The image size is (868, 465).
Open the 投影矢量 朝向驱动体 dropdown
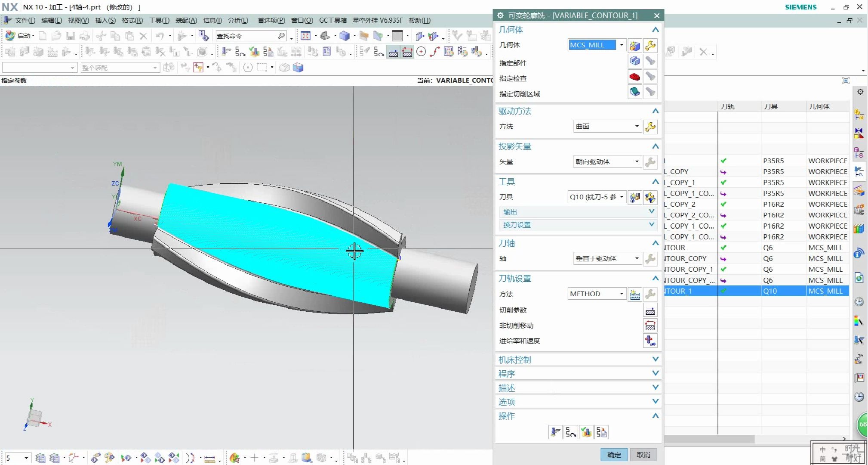(637, 162)
